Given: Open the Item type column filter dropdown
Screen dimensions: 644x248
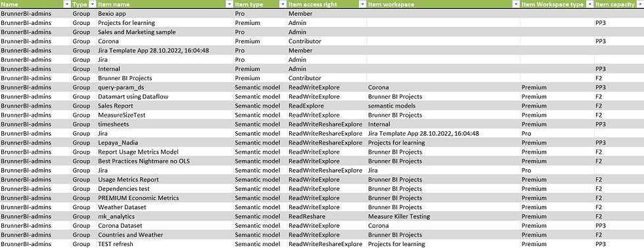Looking at the screenshot, I should [x=283, y=4].
